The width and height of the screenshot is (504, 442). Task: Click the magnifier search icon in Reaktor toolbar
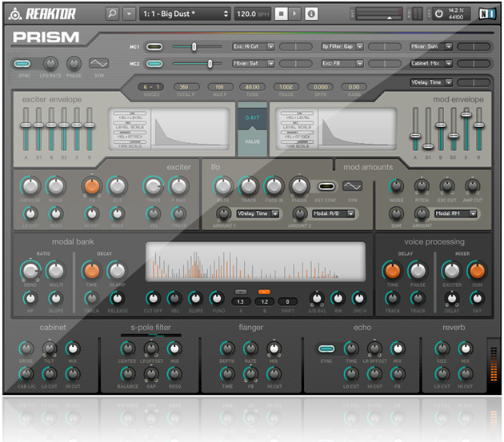[x=112, y=14]
